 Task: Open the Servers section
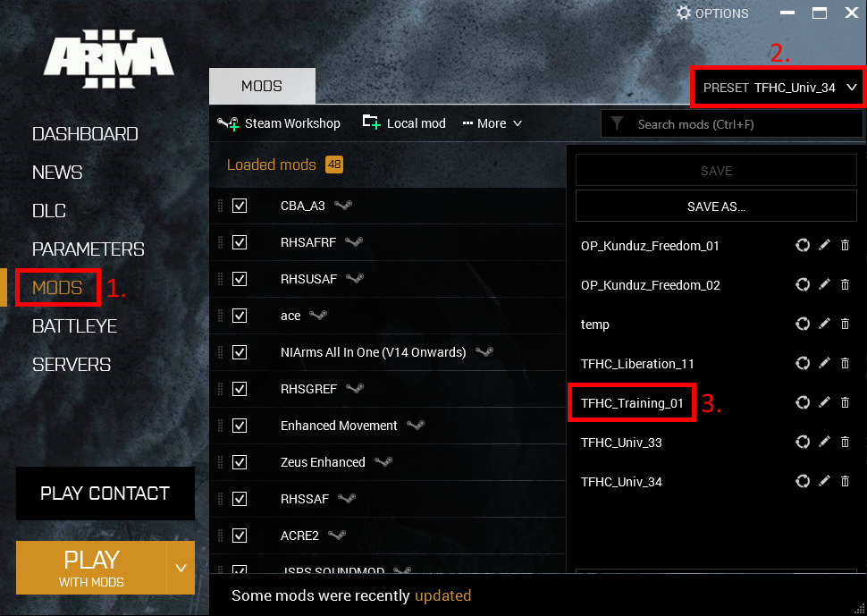click(x=72, y=365)
